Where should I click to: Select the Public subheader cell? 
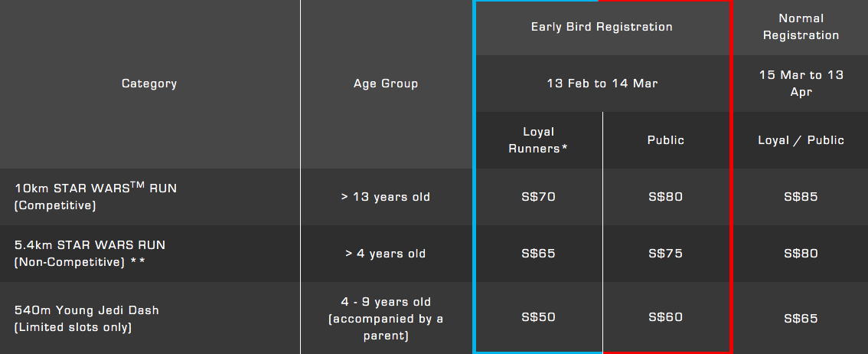click(x=666, y=140)
